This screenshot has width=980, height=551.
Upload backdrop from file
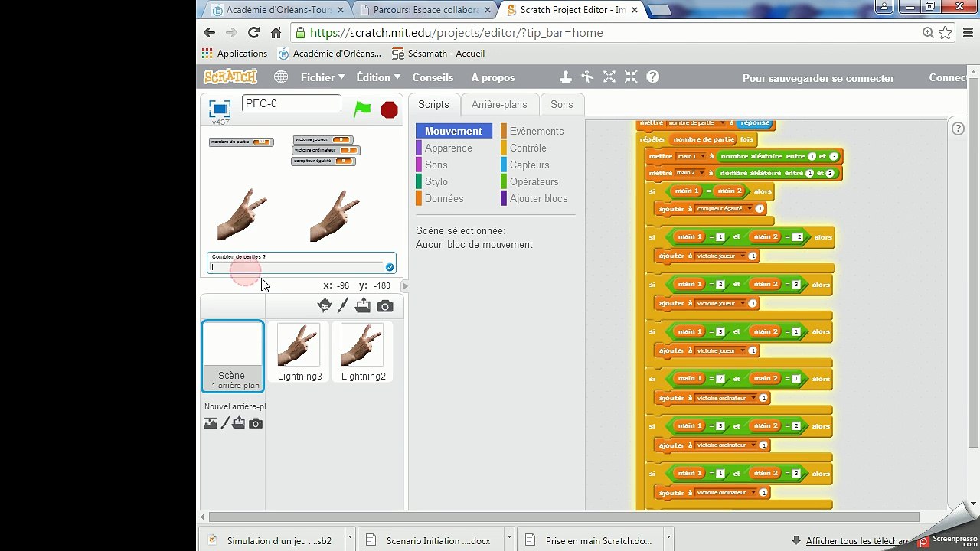click(x=239, y=423)
